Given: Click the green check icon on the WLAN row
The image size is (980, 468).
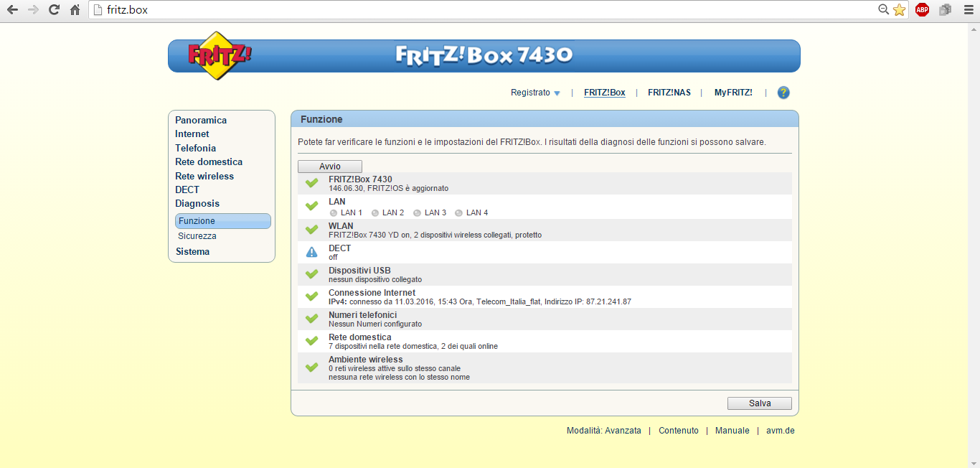Looking at the screenshot, I should pos(311,230).
